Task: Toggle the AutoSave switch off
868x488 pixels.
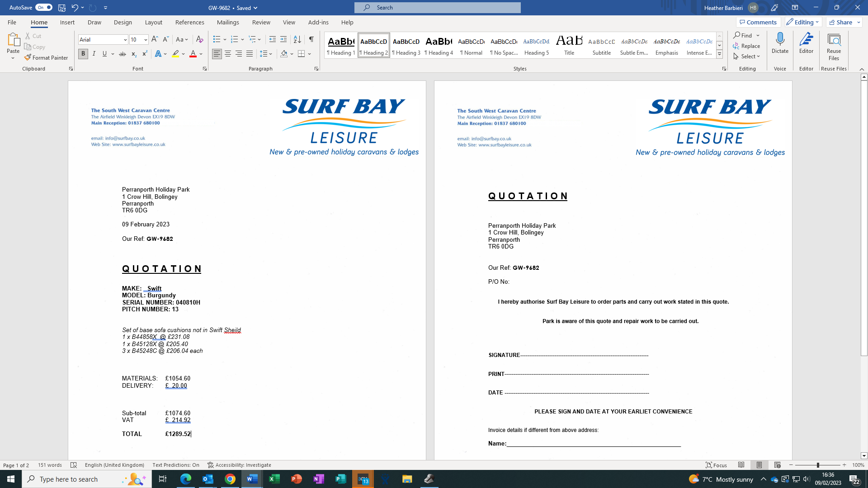Action: coord(44,7)
